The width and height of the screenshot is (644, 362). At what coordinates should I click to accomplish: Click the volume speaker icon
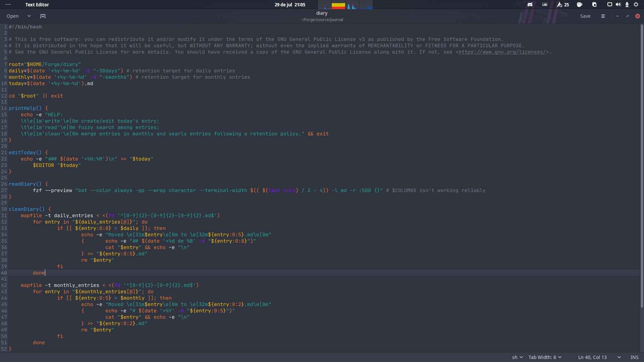[x=618, y=5]
